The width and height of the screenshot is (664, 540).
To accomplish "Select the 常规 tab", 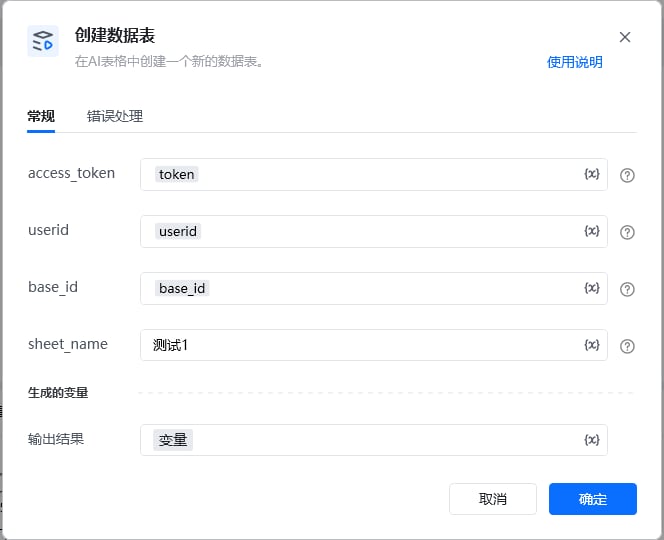I will coord(41,116).
